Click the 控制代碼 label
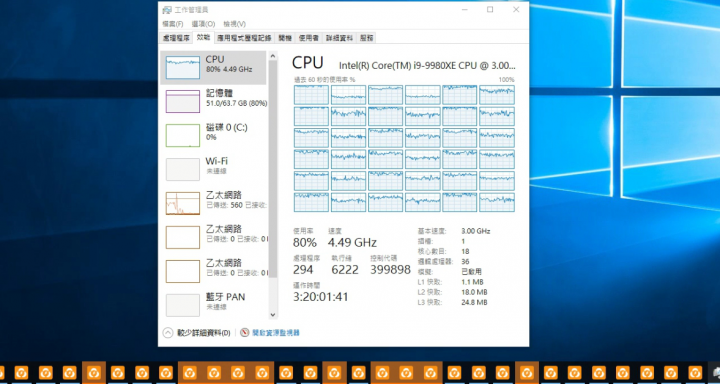 coord(383,258)
